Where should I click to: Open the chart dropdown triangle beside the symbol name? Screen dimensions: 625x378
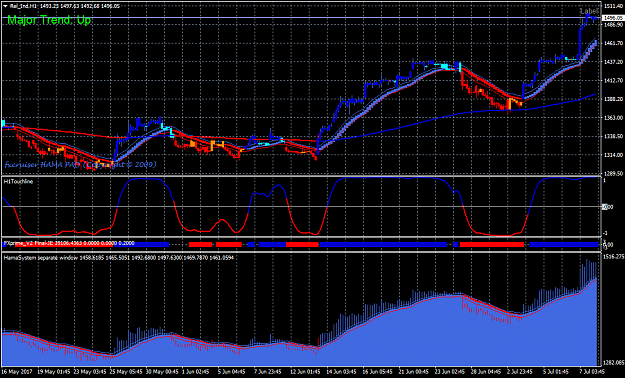[x=4, y=6]
